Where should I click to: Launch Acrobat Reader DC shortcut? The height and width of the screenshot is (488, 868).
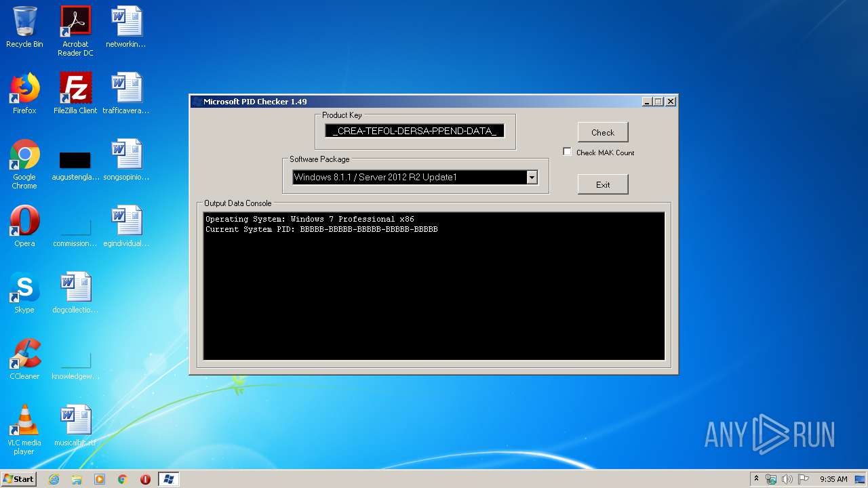click(x=75, y=30)
